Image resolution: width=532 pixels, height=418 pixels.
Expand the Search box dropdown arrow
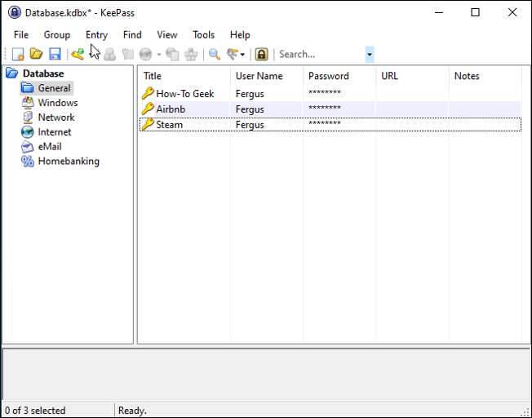tap(370, 55)
